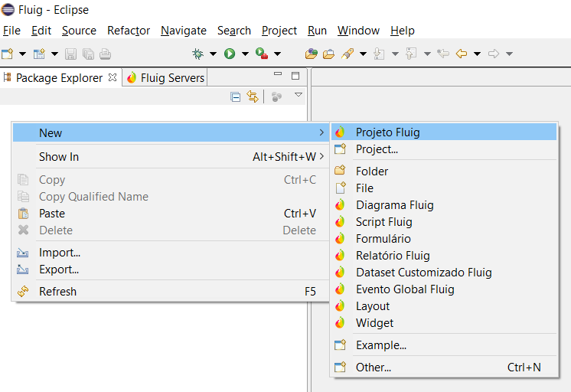Viewport: 571px width, 392px height.
Task: Click the Run Last Tool external tools icon
Action: pyautogui.click(x=262, y=54)
